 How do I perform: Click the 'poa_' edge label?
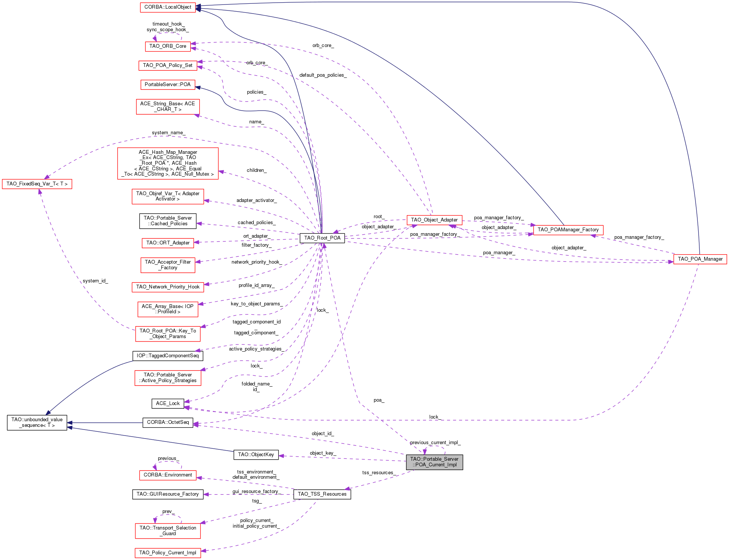tap(379, 400)
